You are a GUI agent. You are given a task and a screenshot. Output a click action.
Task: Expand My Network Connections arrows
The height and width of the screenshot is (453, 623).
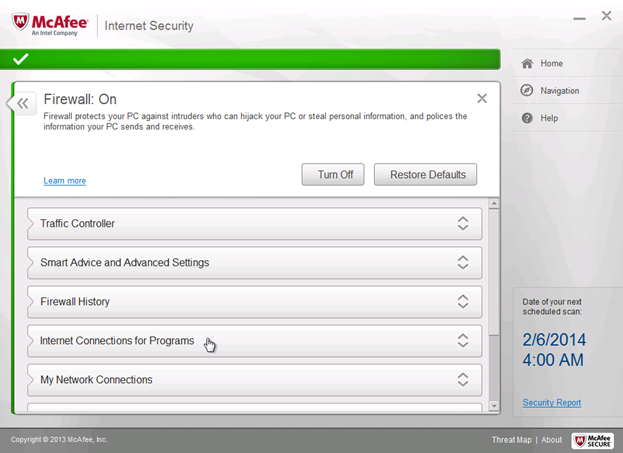click(463, 379)
